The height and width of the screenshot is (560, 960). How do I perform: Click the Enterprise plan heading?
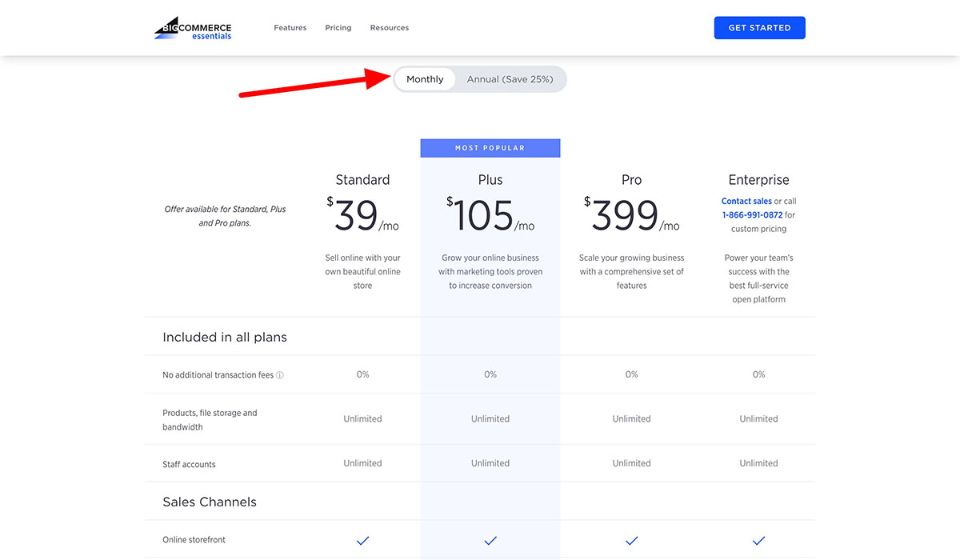758,179
